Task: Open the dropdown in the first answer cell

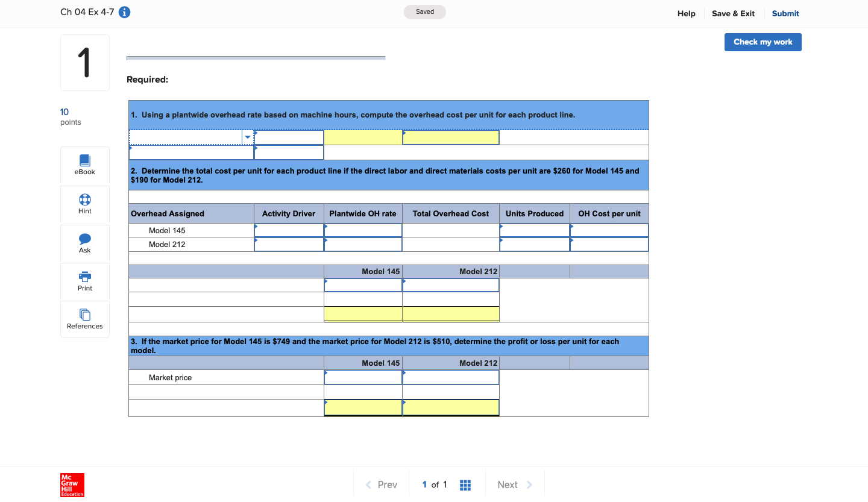Action: [x=247, y=137]
